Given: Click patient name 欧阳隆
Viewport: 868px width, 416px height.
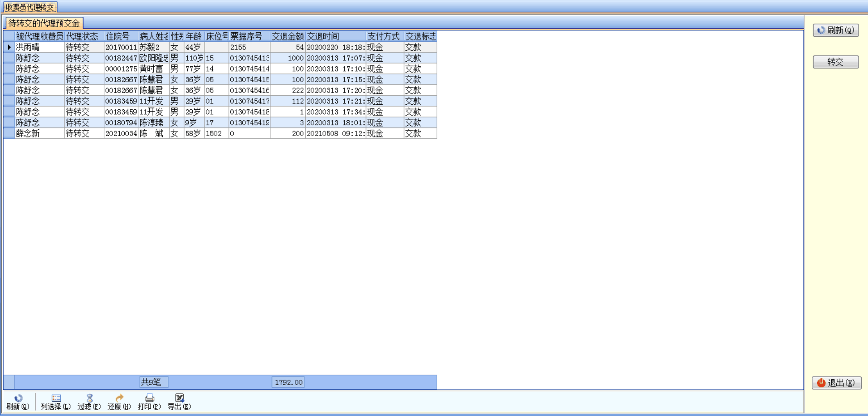Looking at the screenshot, I should [153, 58].
